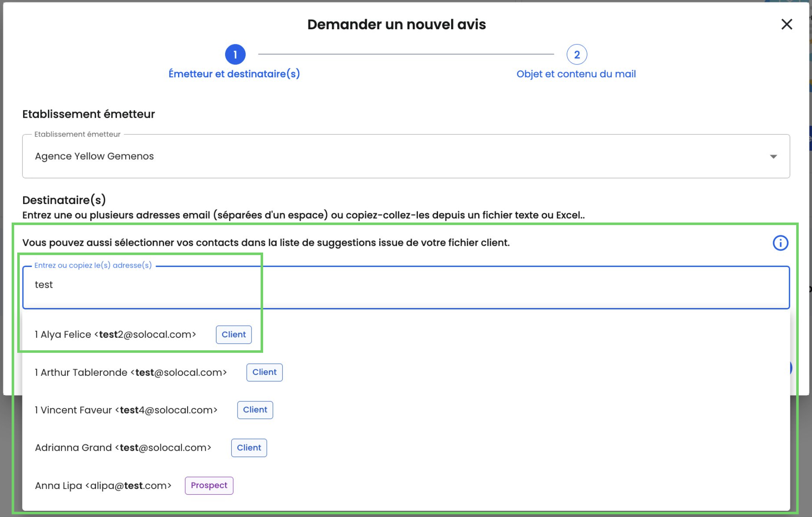
Task: Click Client tag next to Alya Felice
Action: pyautogui.click(x=234, y=335)
